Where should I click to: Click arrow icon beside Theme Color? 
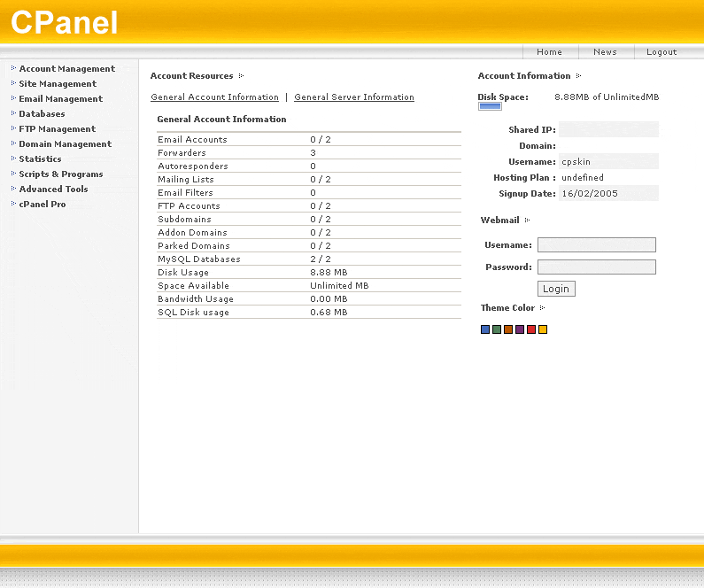pos(542,308)
